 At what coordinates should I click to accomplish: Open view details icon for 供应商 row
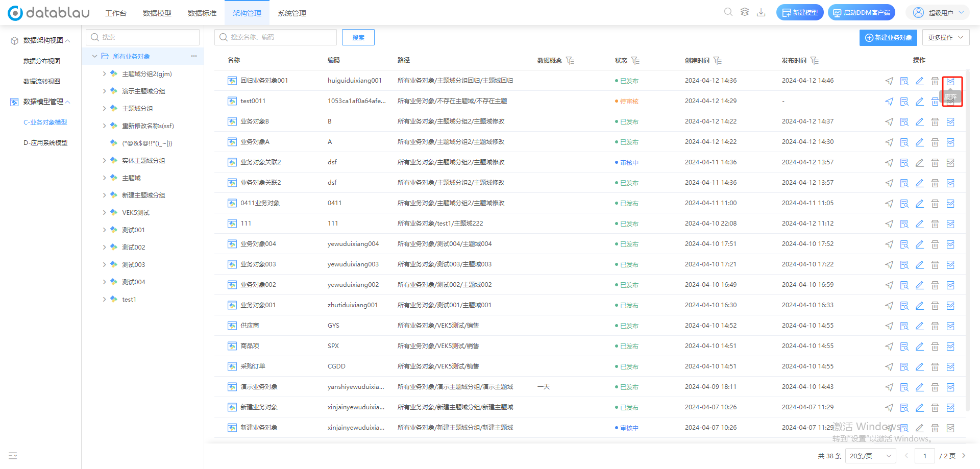904,326
